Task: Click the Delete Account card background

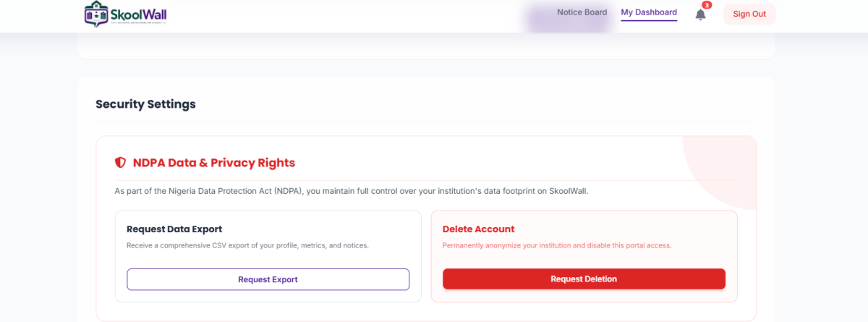Action: pyautogui.click(x=584, y=256)
